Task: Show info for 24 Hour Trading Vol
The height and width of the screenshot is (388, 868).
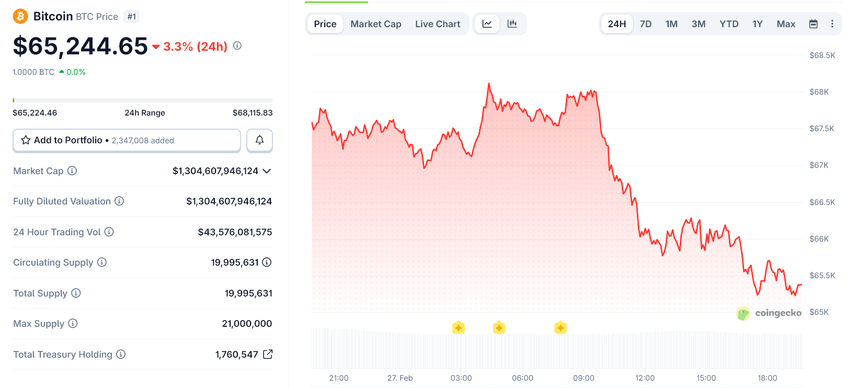Action: 109,232
